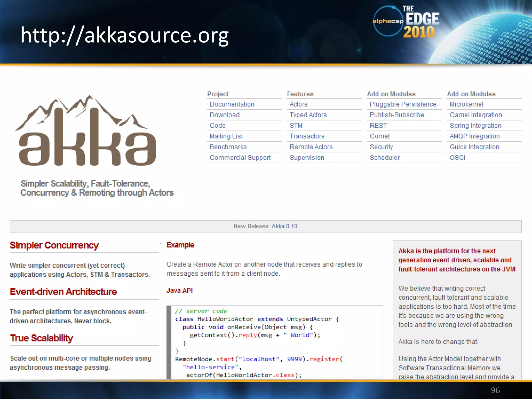Go to Remote Actors link
The width and height of the screenshot is (532, 399).
pos(311,147)
